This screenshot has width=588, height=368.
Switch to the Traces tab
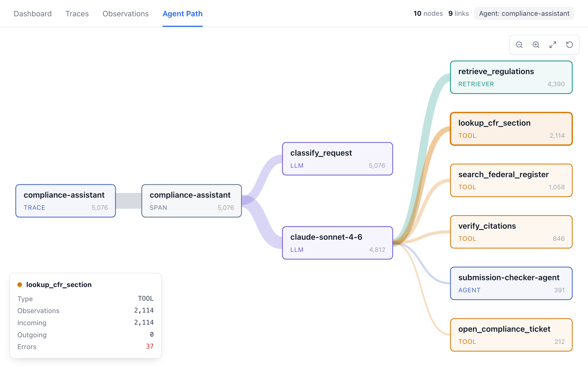pyautogui.click(x=77, y=14)
